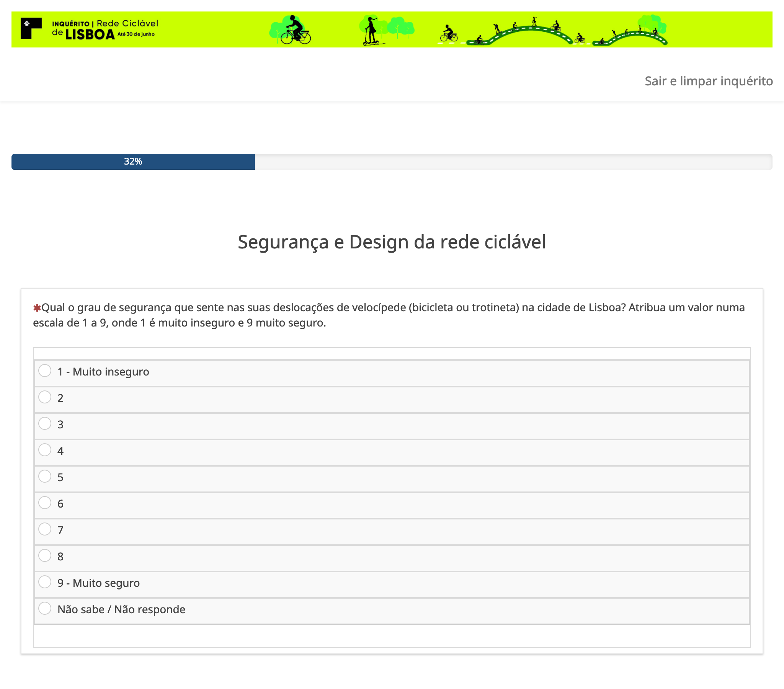
Task: Select '9 - Muito seguro' radio option
Action: coord(45,583)
